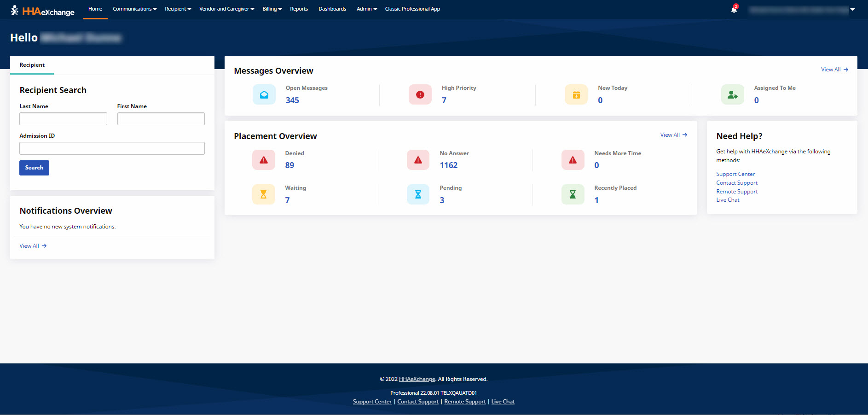Click the High Priority alert icon
The image size is (868, 415).
[420, 94]
